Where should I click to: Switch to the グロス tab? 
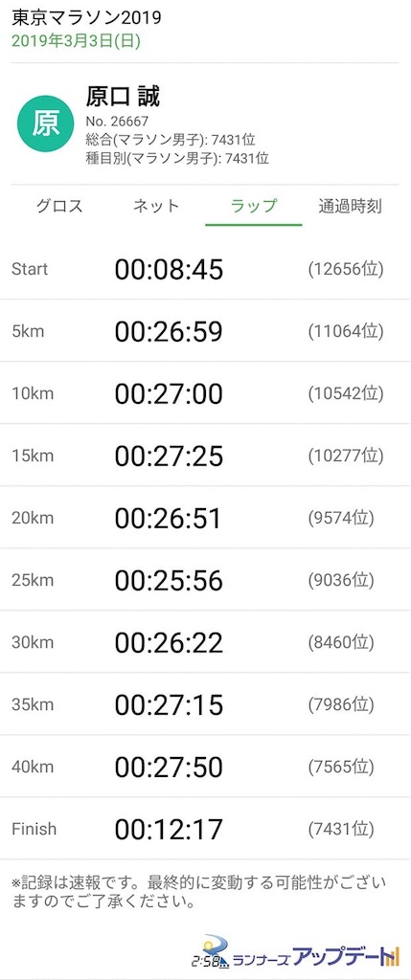click(58, 206)
